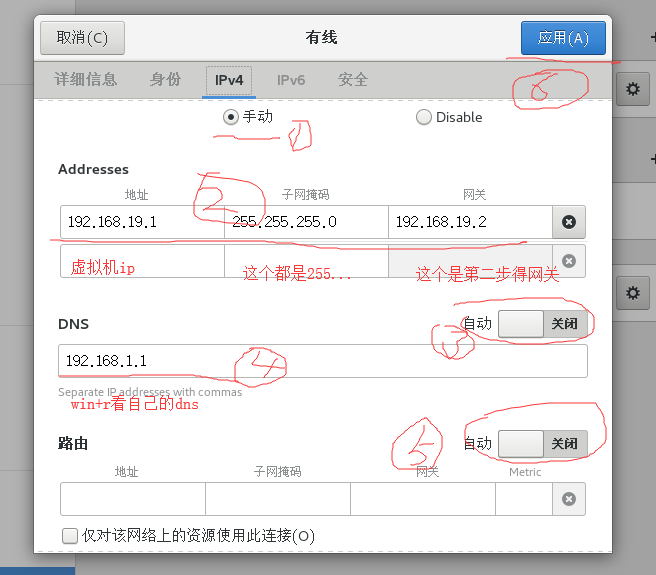Screen dimensions: 656x575
Task: Click the DNS field containing 192.168.1.1
Action: (x=322, y=361)
